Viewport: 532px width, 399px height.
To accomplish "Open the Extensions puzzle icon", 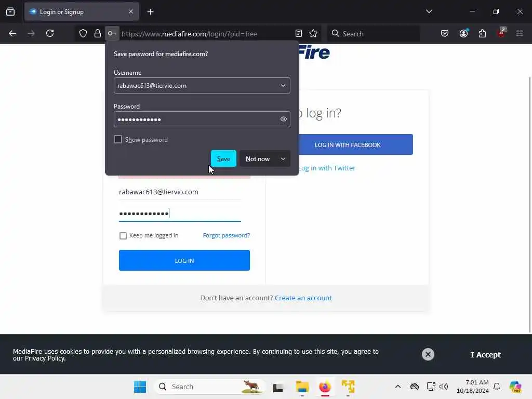I will coord(482,33).
